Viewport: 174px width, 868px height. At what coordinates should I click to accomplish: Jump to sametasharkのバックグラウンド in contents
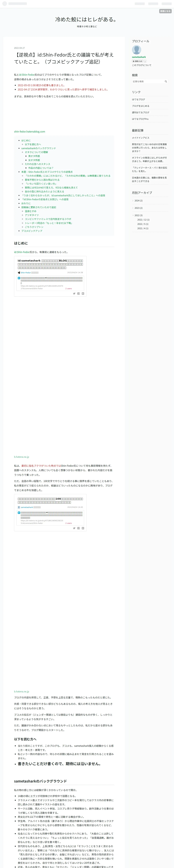[39, 148]
